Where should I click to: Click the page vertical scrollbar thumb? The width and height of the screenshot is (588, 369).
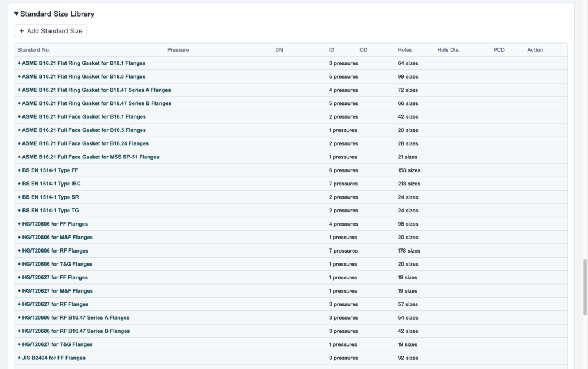(x=585, y=288)
